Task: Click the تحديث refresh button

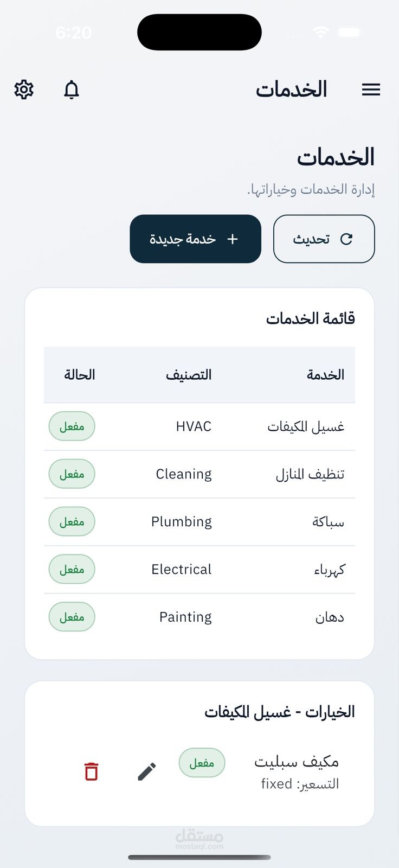Action: (324, 239)
